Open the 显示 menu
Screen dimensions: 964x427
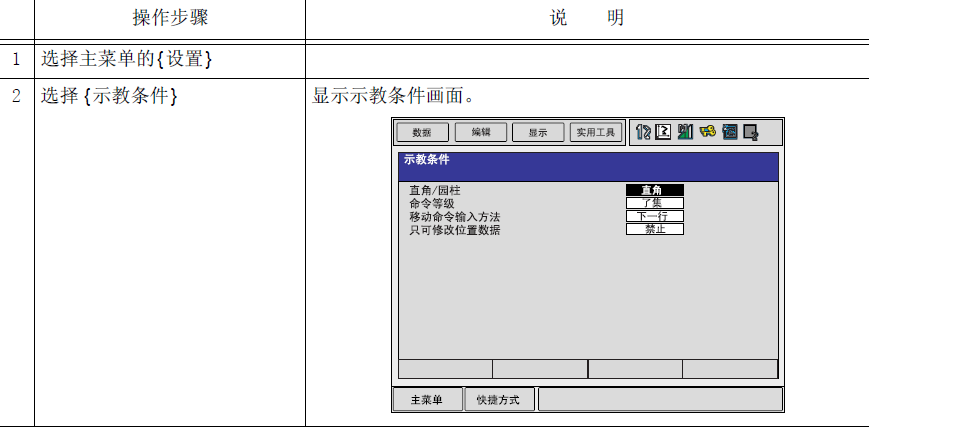538,132
